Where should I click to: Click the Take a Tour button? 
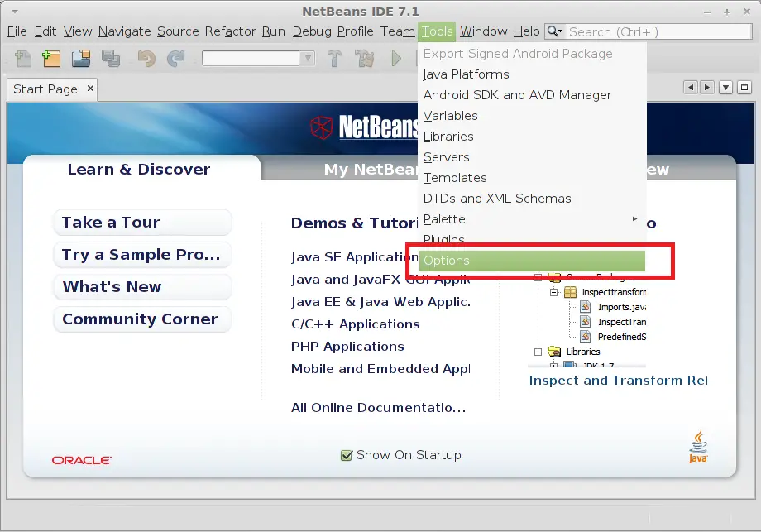142,223
